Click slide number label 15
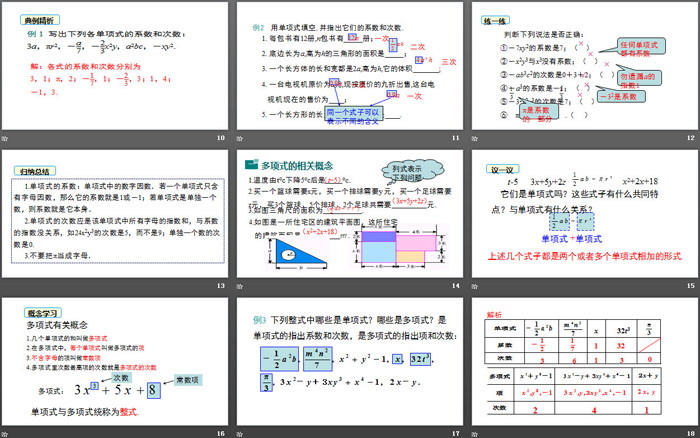 [691, 286]
